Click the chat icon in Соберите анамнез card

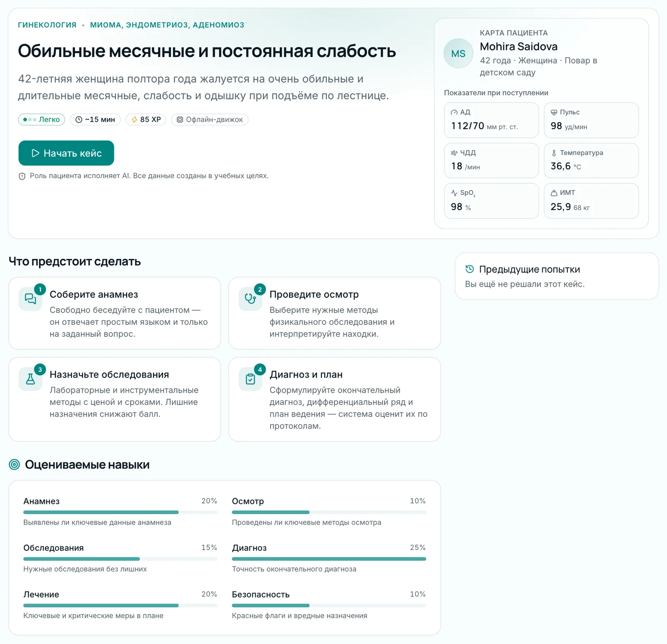pos(30,298)
